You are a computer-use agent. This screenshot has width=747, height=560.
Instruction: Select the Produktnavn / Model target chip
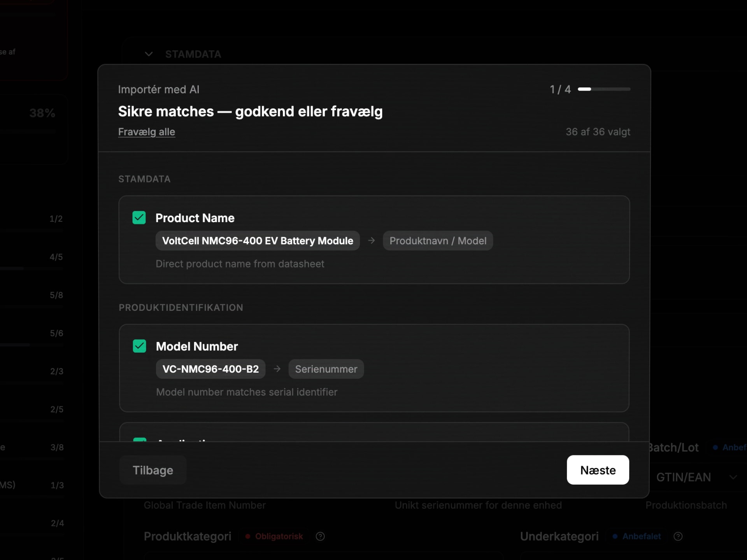[x=438, y=240]
